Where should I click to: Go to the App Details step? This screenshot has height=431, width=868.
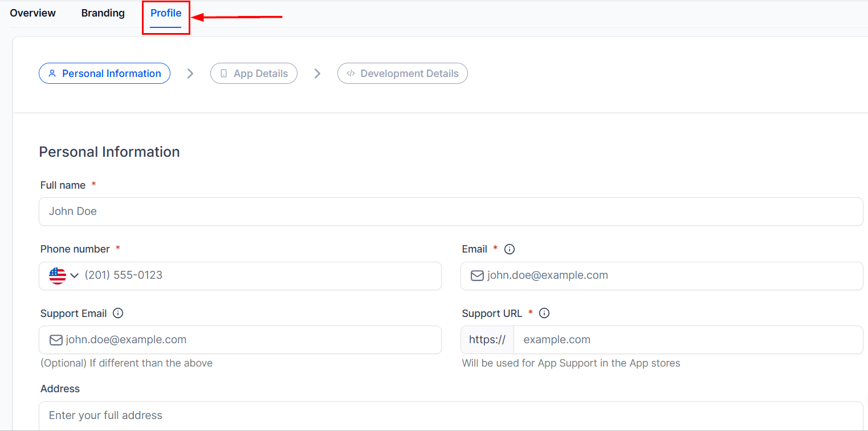point(254,74)
